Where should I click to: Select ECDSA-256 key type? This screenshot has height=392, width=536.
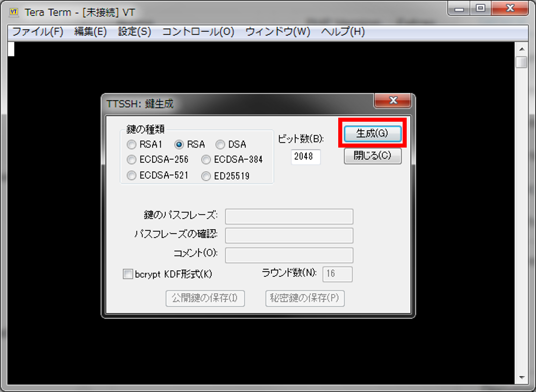coord(132,160)
